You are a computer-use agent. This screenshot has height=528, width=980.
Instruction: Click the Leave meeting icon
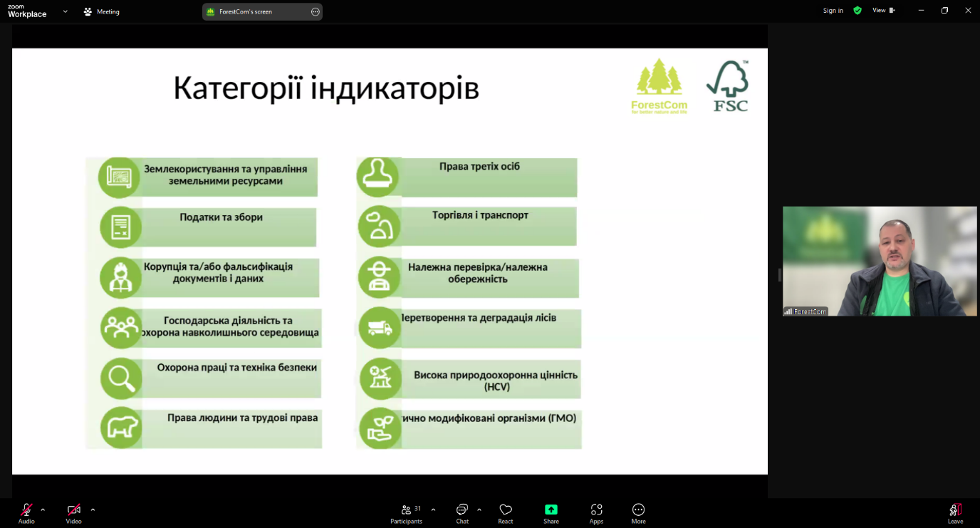(955, 509)
